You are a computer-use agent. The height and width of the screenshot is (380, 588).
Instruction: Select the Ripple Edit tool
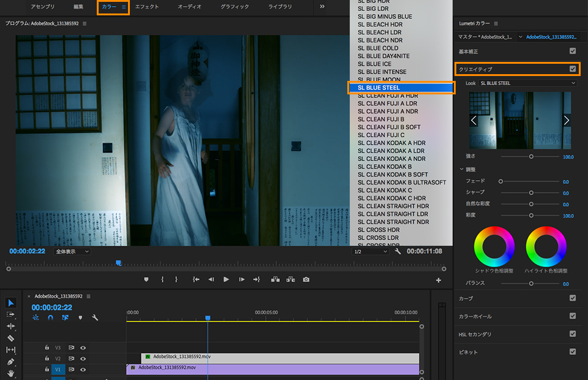[x=10, y=326]
